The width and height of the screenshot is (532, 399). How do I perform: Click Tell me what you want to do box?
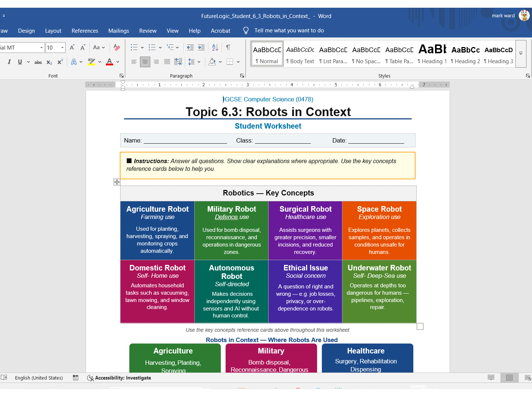(x=289, y=30)
